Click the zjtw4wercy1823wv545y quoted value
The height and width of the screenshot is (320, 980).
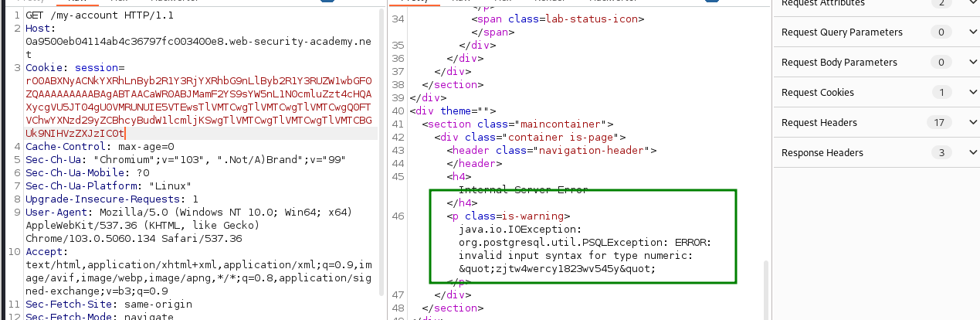[558, 268]
